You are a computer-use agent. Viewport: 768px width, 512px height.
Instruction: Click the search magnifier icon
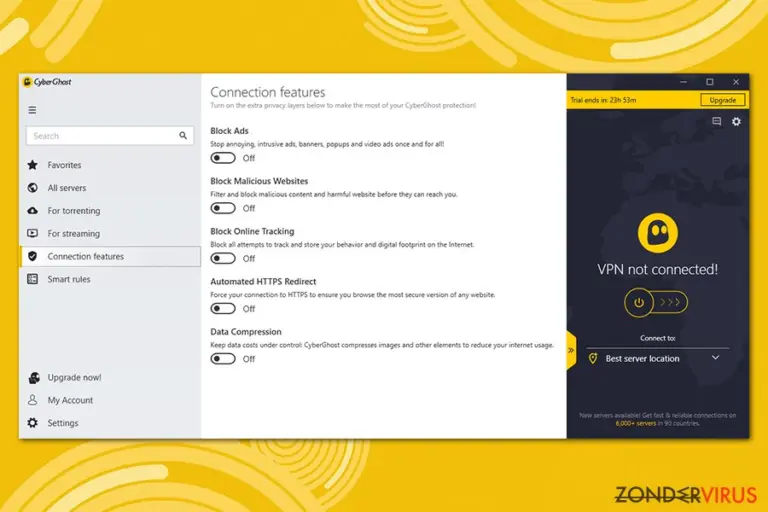coord(183,136)
